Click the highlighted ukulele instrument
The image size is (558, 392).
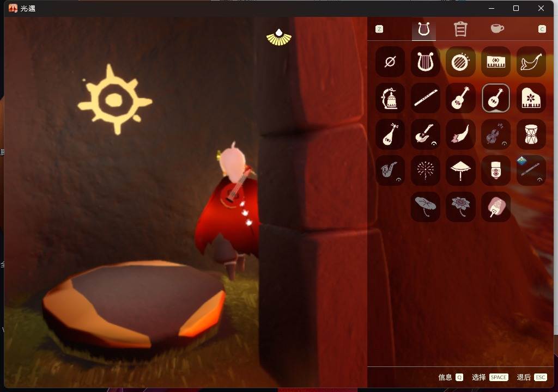pyautogui.click(x=496, y=98)
